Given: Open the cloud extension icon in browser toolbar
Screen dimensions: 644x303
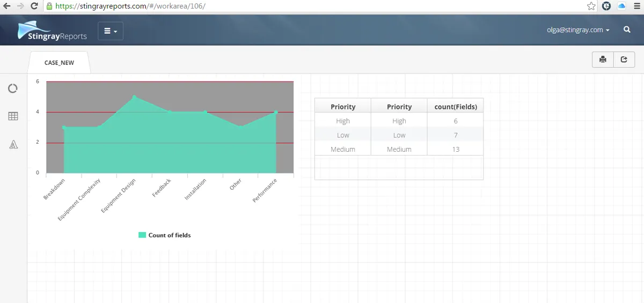Looking at the screenshot, I should pyautogui.click(x=622, y=6).
